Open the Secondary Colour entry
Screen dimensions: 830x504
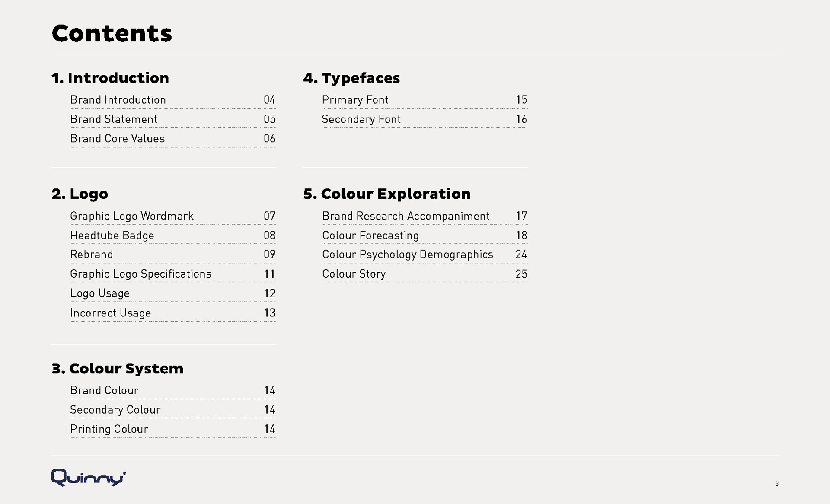(x=115, y=410)
